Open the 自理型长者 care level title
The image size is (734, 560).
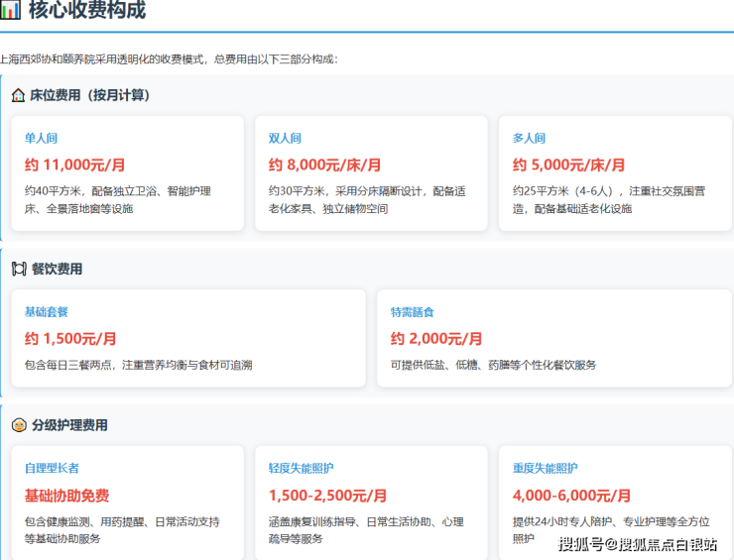click(52, 469)
